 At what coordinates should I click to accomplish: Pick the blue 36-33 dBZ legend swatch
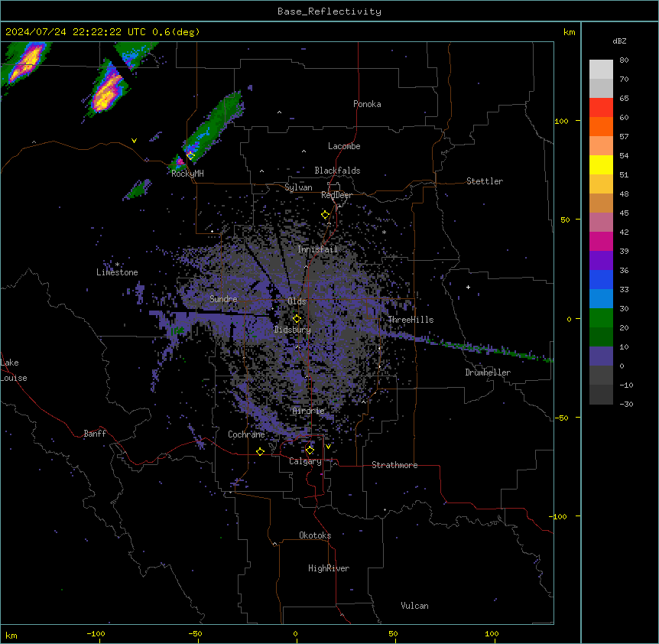click(601, 279)
